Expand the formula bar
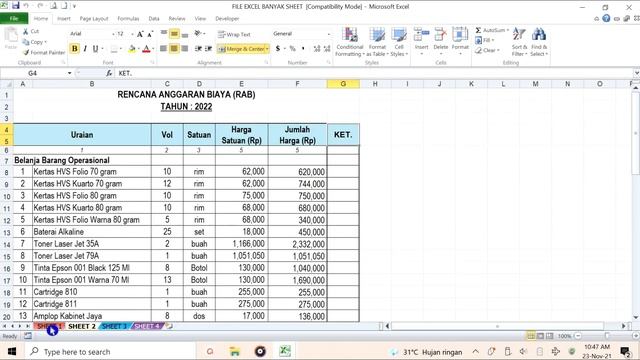 point(636,73)
